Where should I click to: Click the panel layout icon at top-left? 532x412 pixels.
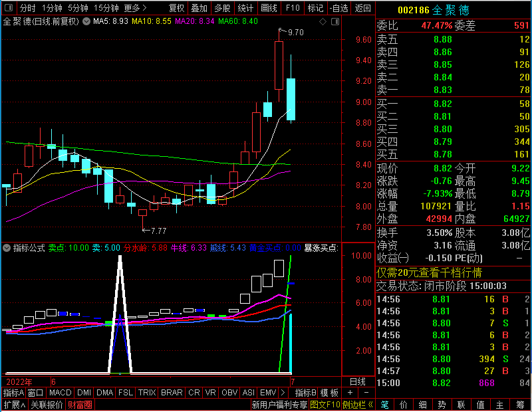(9, 7)
